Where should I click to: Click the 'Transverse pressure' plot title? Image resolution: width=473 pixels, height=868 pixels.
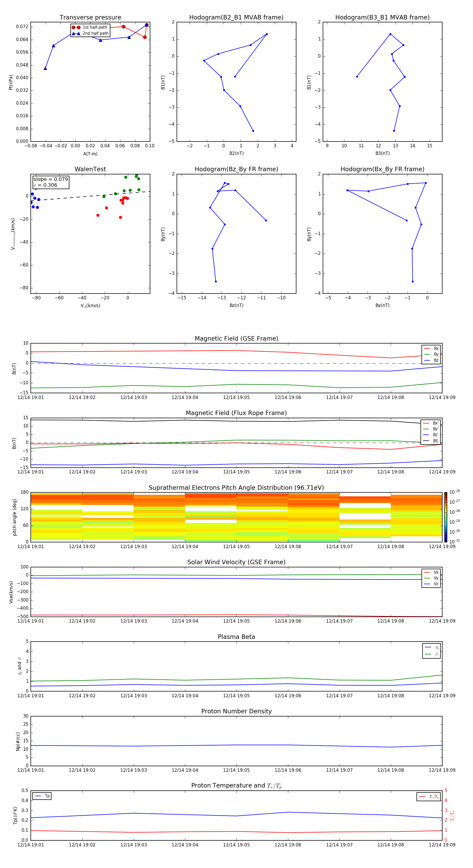point(90,18)
